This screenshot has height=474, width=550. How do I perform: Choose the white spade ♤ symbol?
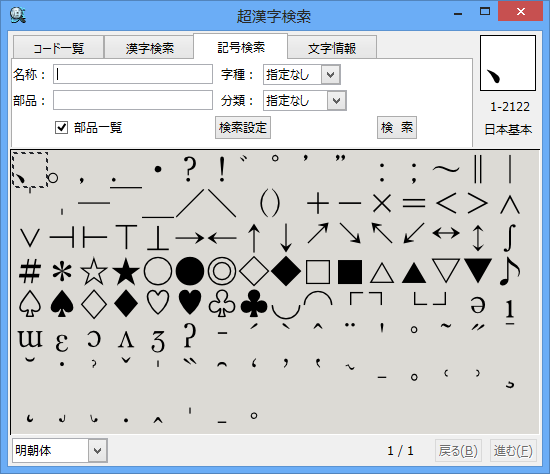30,304
